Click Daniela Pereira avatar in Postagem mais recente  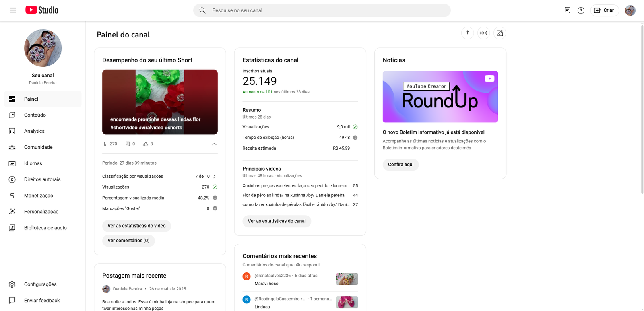pos(106,289)
